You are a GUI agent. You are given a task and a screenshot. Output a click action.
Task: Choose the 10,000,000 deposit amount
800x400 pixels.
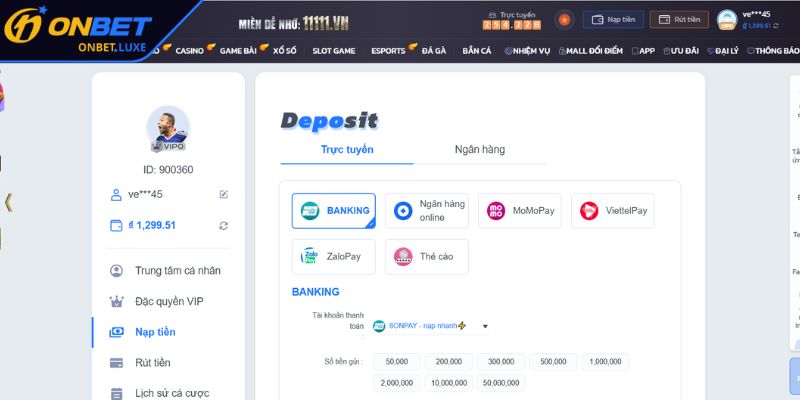(x=449, y=383)
